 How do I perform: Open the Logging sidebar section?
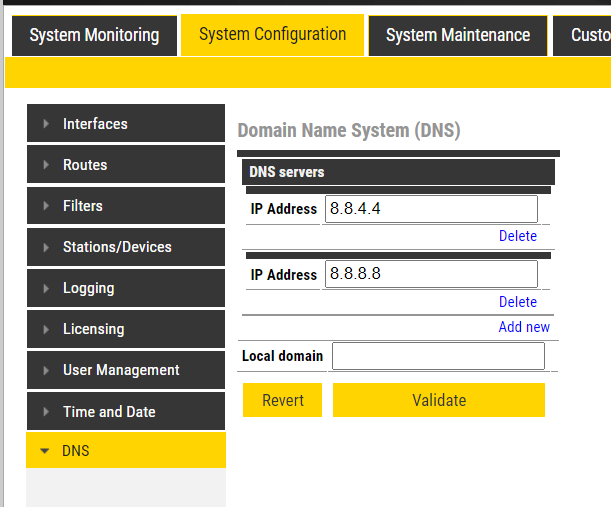coord(88,288)
